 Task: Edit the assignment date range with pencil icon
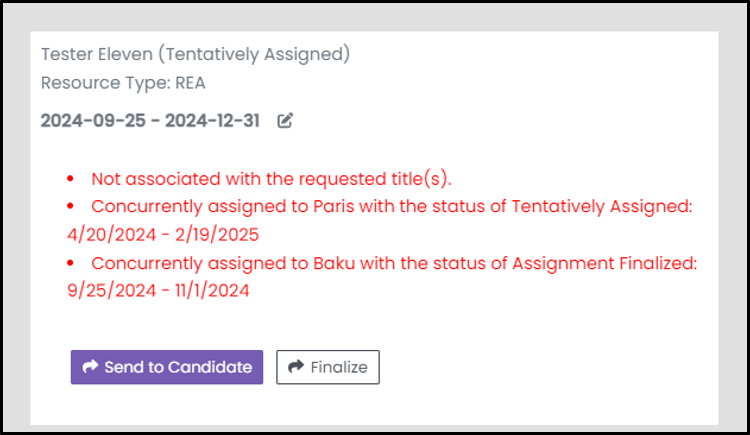click(x=285, y=121)
